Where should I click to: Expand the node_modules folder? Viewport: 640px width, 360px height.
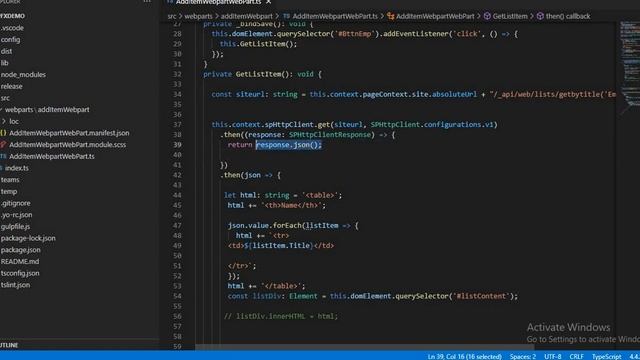tap(23, 75)
